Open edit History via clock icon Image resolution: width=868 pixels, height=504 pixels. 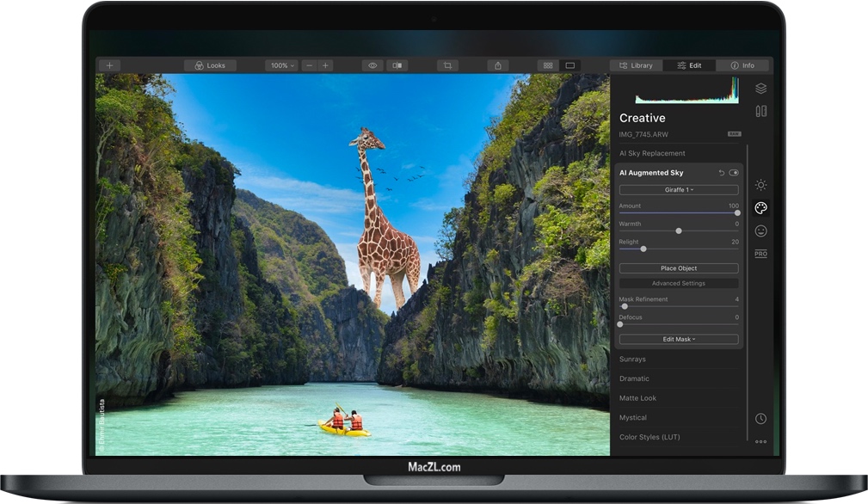coord(760,419)
